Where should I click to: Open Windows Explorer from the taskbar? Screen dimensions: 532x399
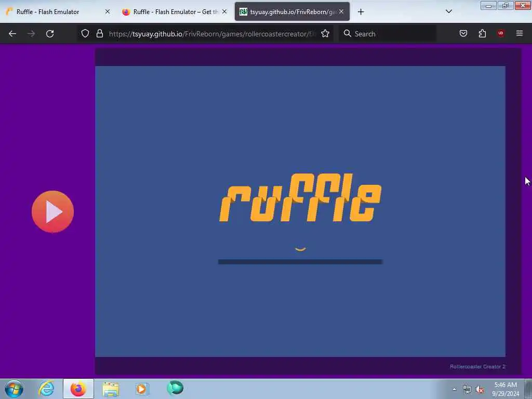point(111,389)
